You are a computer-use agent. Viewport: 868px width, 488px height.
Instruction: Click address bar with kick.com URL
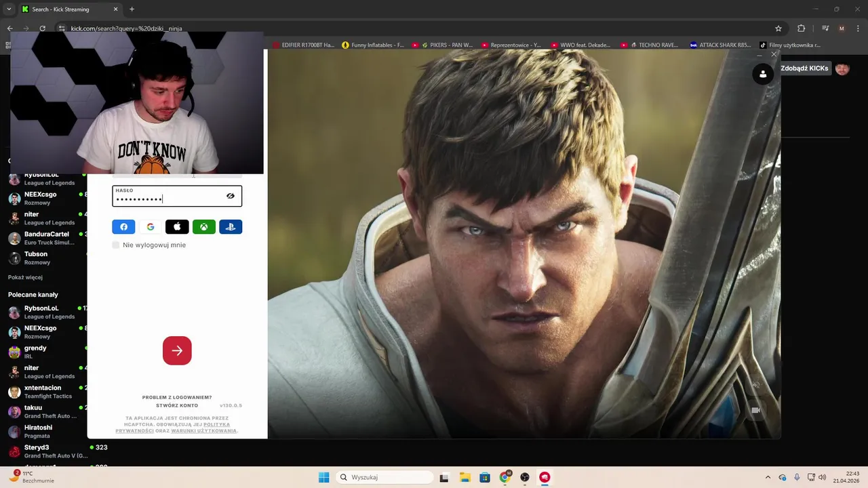(407, 28)
